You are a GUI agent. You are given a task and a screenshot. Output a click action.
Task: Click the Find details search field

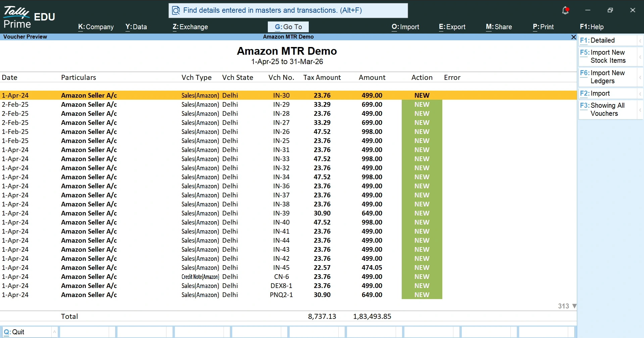point(288,10)
